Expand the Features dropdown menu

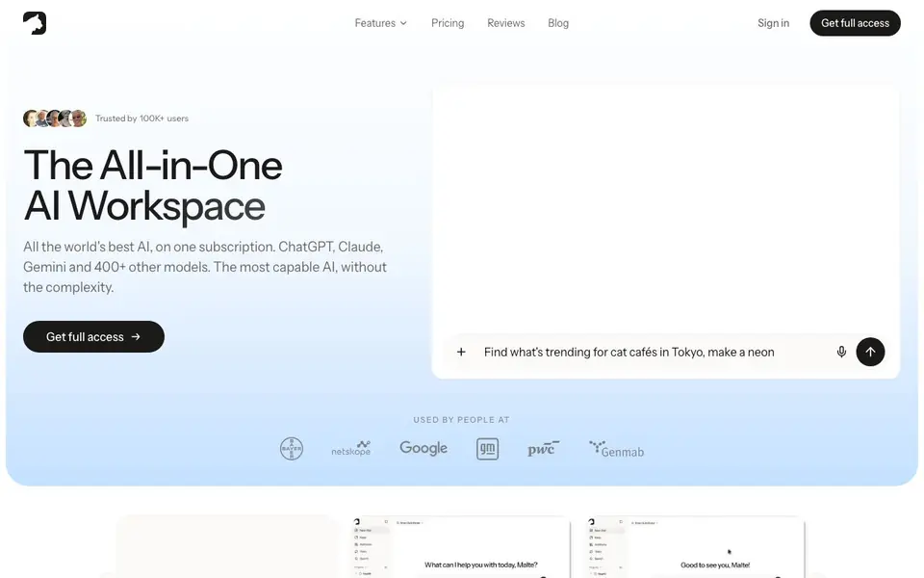381,23
